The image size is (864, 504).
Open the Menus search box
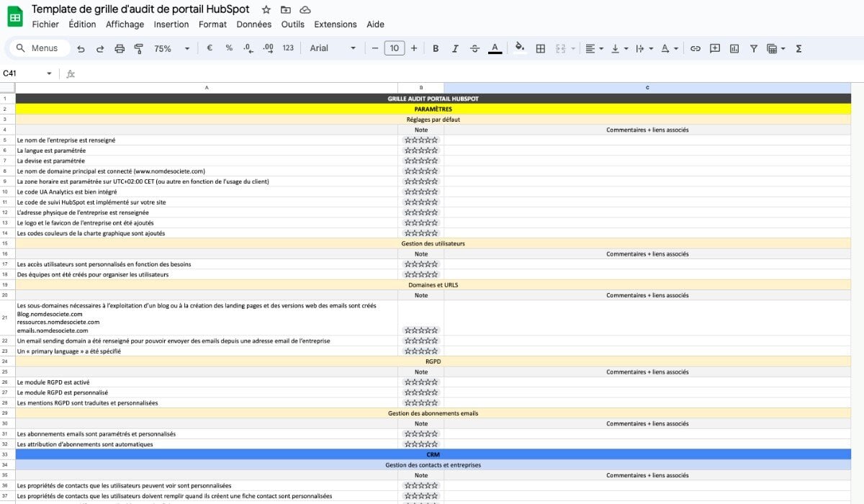click(x=38, y=48)
